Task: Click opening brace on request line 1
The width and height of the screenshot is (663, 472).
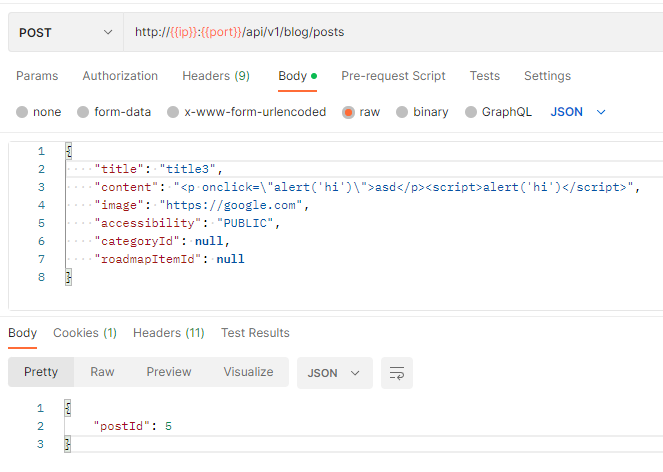Action: pyautogui.click(x=68, y=151)
